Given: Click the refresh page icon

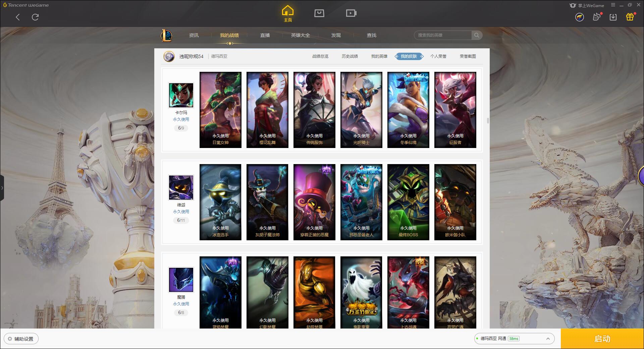Looking at the screenshot, I should (x=35, y=17).
